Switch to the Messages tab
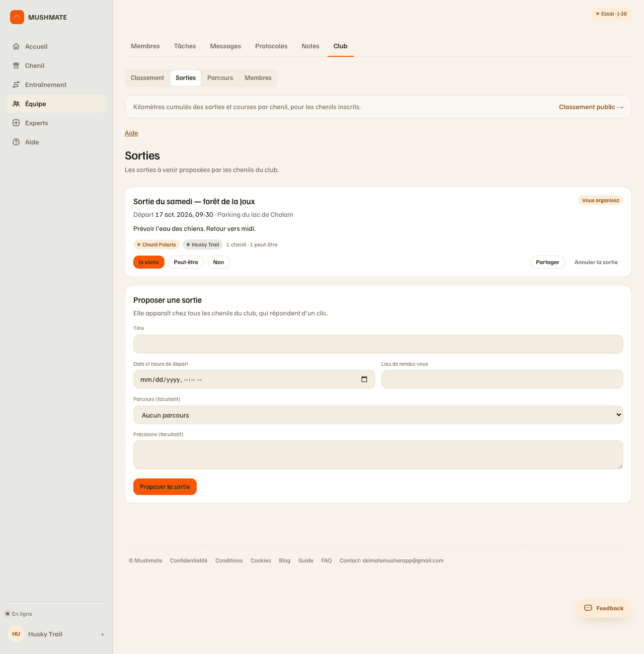The image size is (644, 654). [225, 46]
